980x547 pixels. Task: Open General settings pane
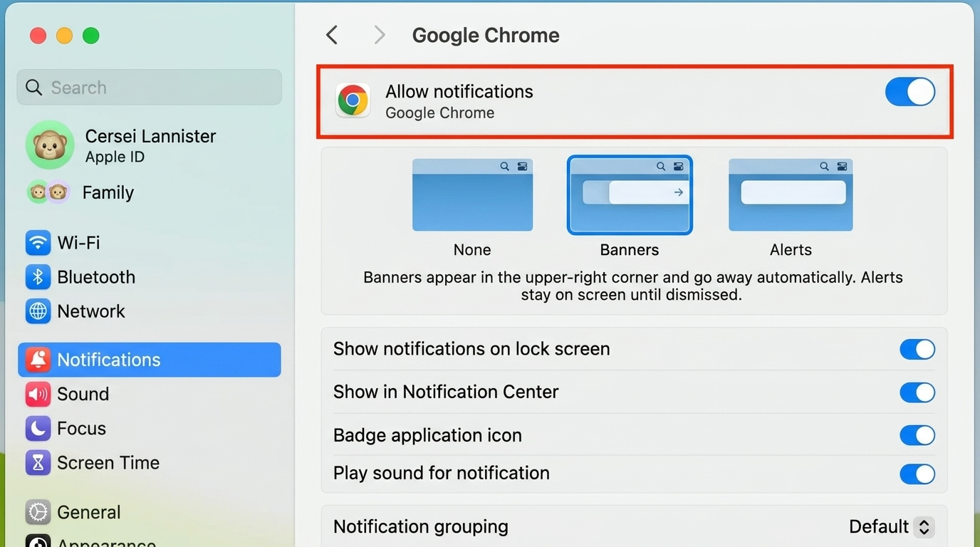[x=150, y=512]
